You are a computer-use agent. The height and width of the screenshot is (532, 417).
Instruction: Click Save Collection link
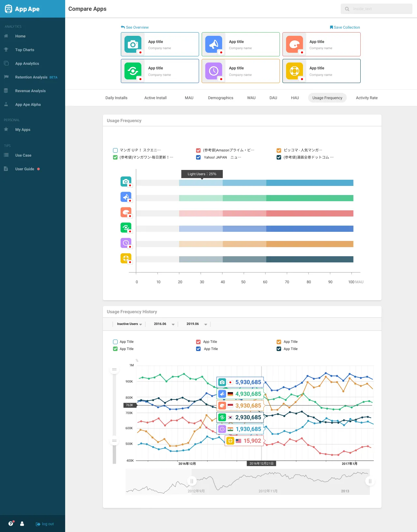[345, 27]
